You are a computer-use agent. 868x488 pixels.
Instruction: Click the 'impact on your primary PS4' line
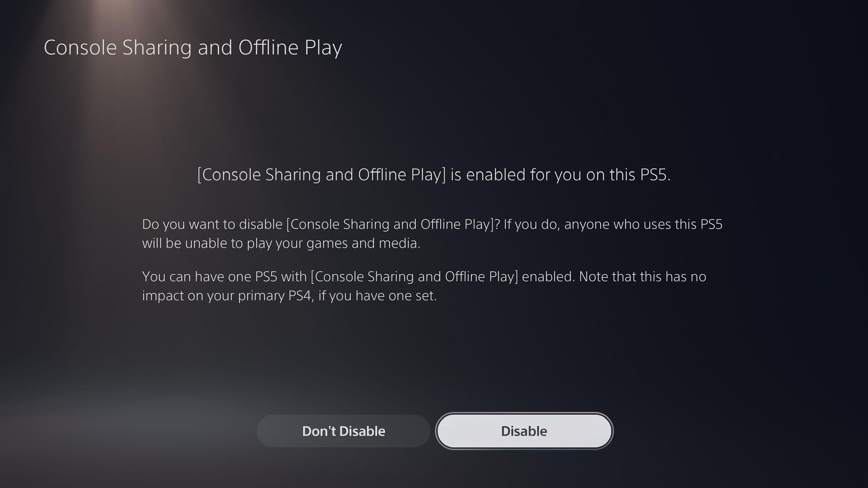pyautogui.click(x=289, y=296)
